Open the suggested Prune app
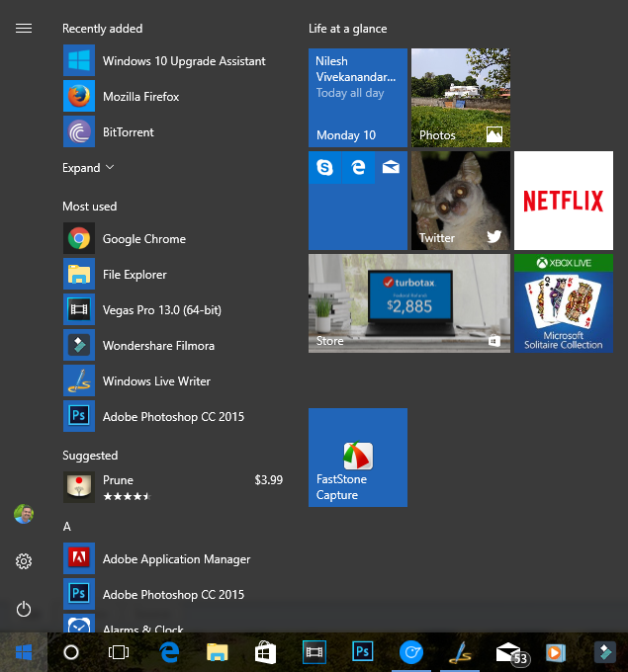Viewport: 628px width, 672px height. pyautogui.click(x=174, y=487)
